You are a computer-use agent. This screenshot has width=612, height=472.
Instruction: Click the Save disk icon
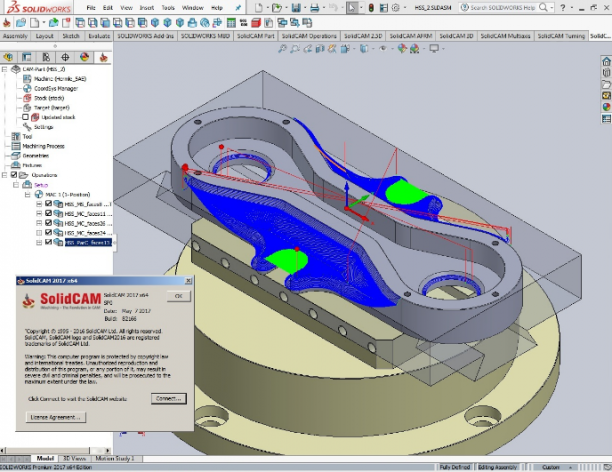click(x=296, y=7)
